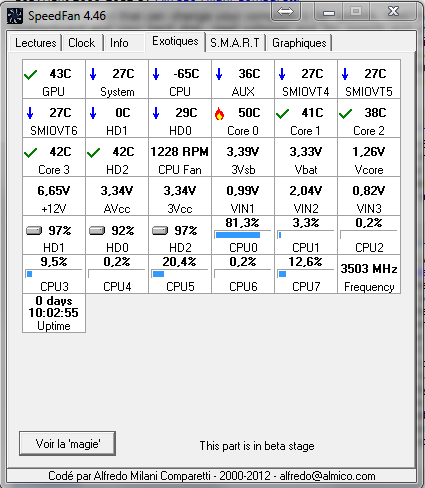
Task: Click the blue down arrow for System temperature
Action: tap(93, 74)
